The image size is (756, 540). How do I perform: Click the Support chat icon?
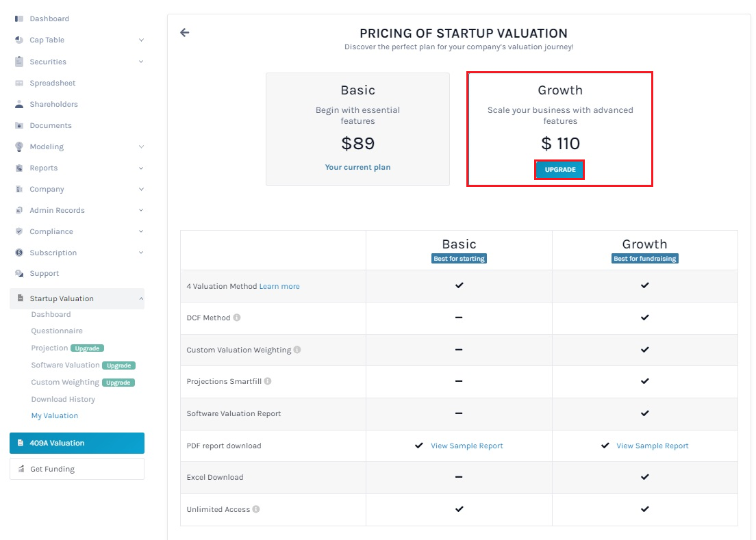[19, 273]
